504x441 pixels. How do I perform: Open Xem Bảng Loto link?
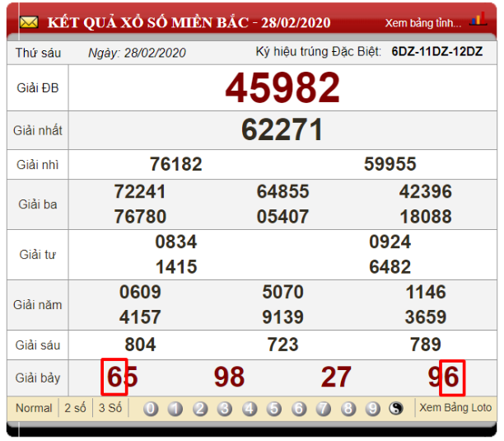(x=455, y=407)
